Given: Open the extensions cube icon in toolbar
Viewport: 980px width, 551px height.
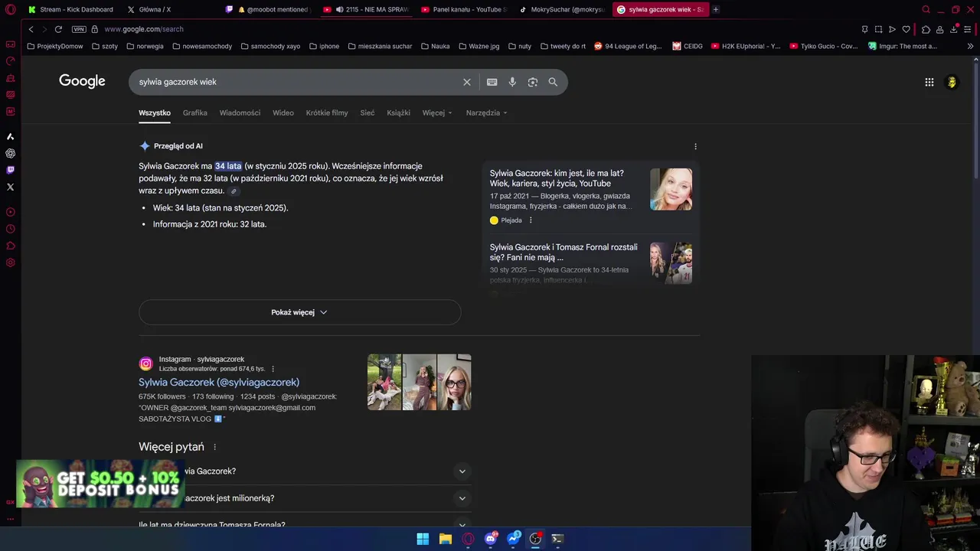Looking at the screenshot, I should (x=926, y=29).
